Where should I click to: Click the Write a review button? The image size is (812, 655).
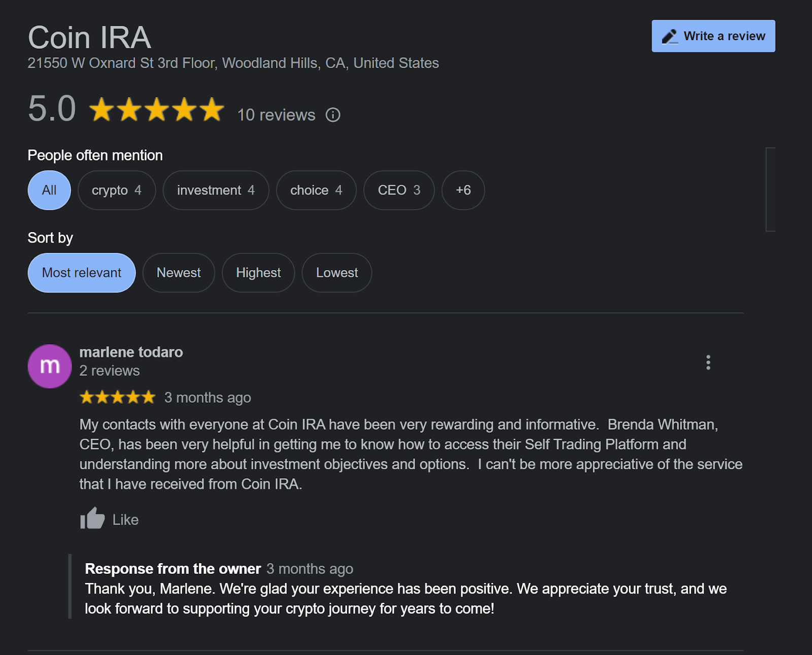point(713,36)
